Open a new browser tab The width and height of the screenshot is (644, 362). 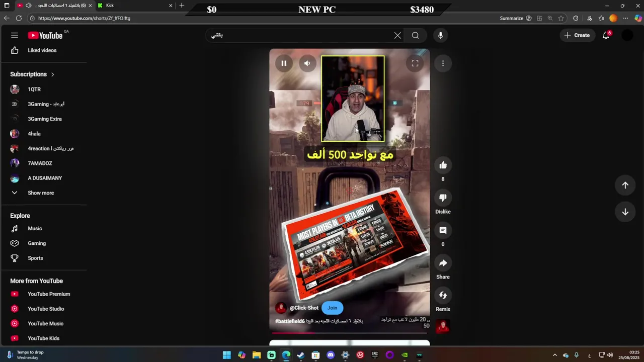(x=182, y=6)
